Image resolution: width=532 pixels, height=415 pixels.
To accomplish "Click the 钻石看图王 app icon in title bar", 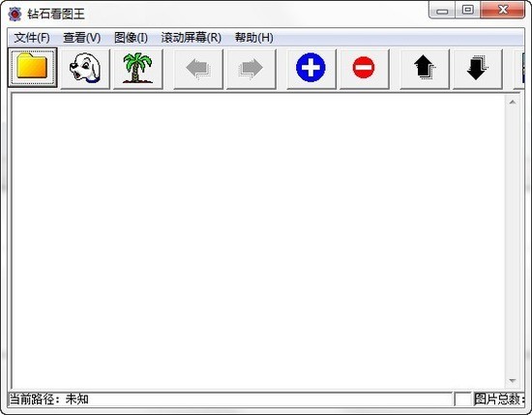I will point(15,14).
